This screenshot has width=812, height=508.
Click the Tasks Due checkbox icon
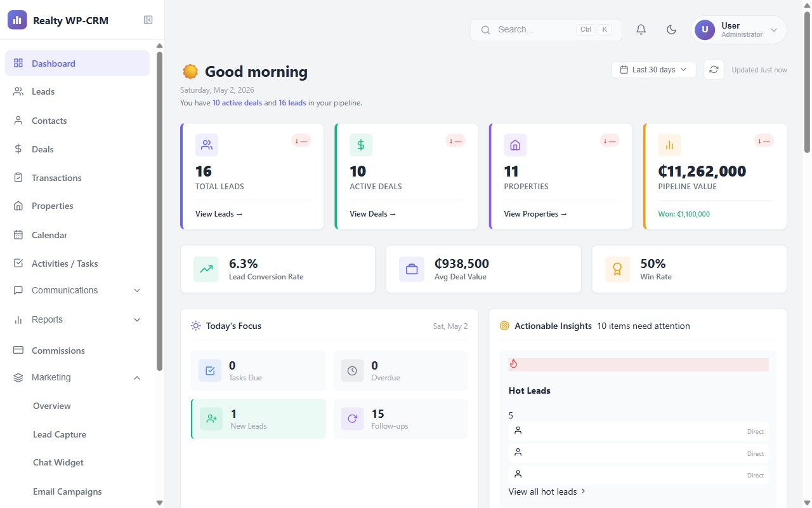pos(210,371)
